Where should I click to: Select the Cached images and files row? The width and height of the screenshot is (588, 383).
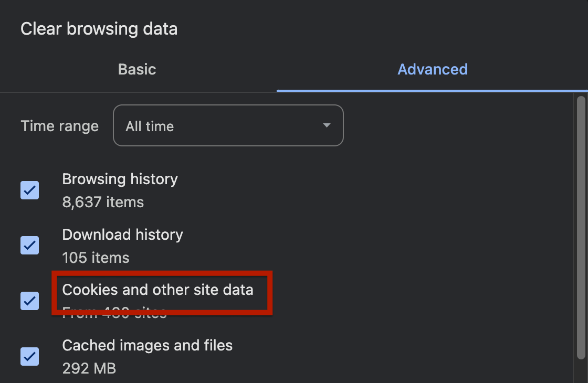(x=147, y=345)
